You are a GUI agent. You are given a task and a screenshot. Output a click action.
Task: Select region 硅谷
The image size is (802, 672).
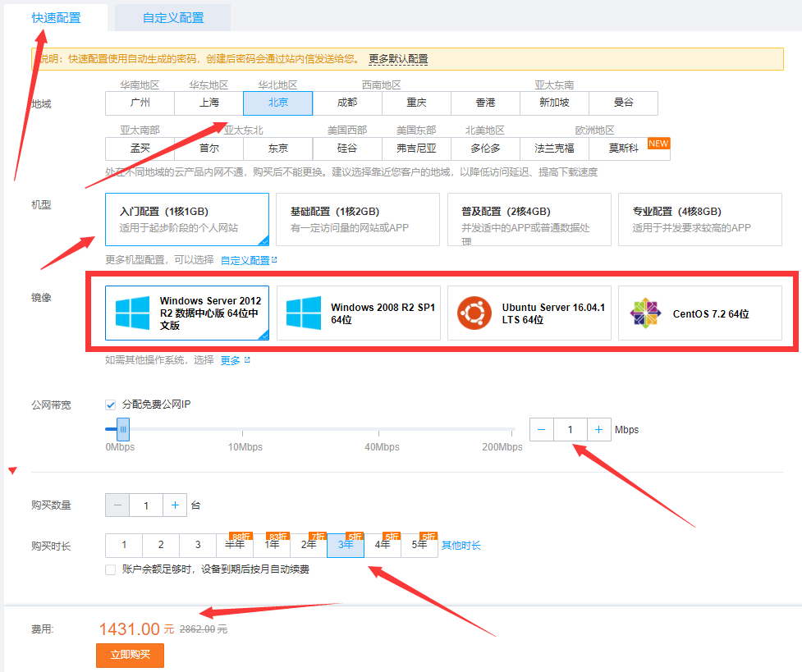(347, 149)
